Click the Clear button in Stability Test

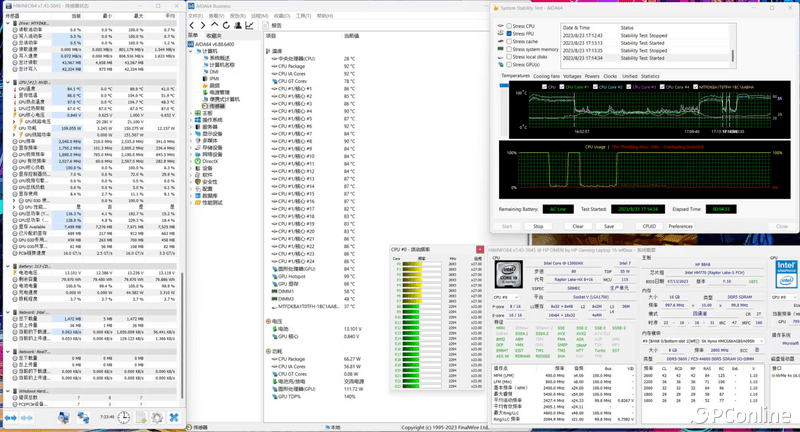click(578, 226)
